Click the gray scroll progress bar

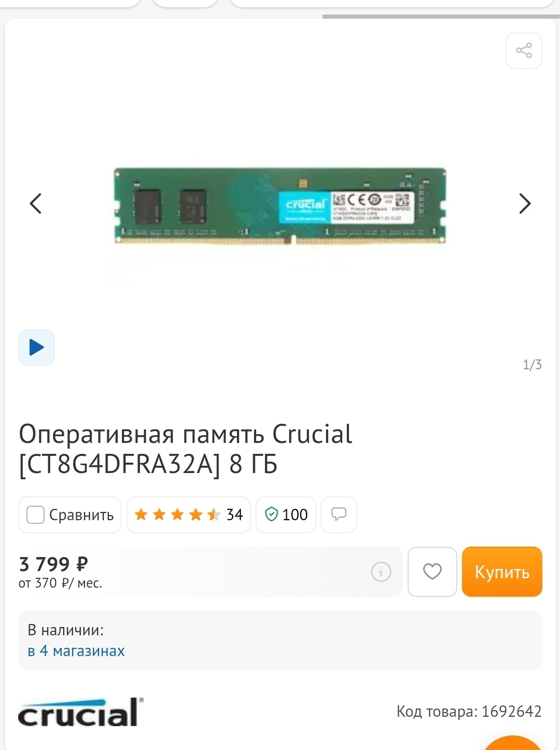pos(441,17)
